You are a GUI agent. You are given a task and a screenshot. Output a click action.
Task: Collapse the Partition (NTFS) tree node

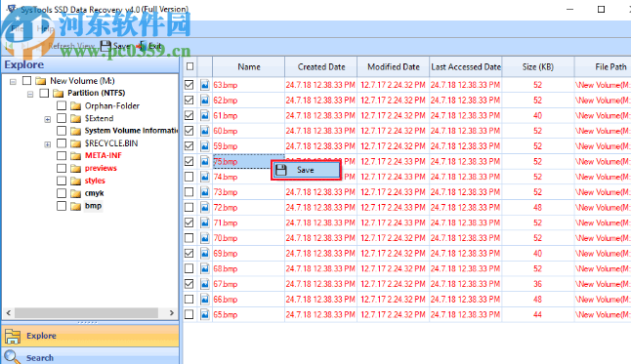(x=30, y=94)
